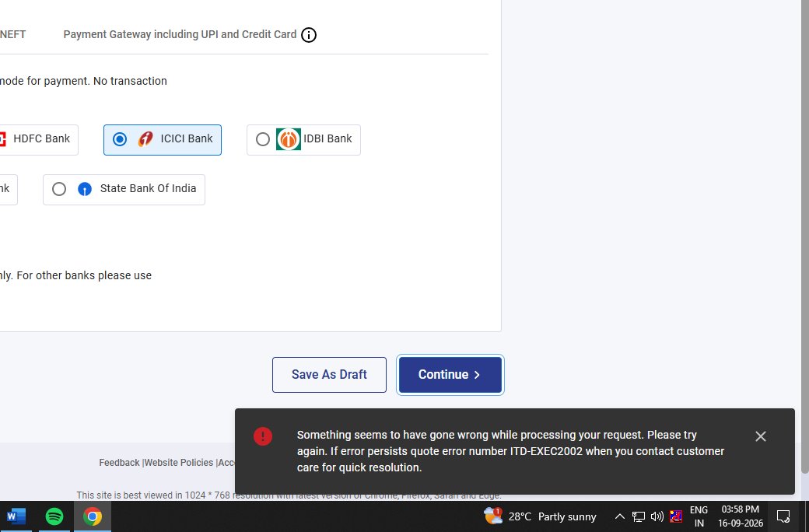Click the State Bank Of India logo
This screenshot has width=809, height=532.
pyautogui.click(x=85, y=189)
